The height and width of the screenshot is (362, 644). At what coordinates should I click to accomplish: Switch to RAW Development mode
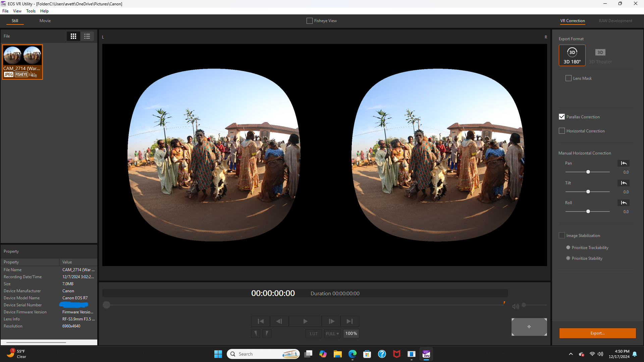(615, 20)
